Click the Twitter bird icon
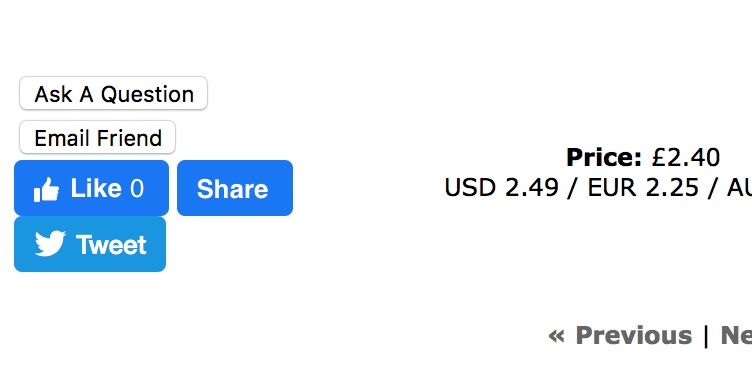Viewport: 752px width, 384px height. (50, 244)
